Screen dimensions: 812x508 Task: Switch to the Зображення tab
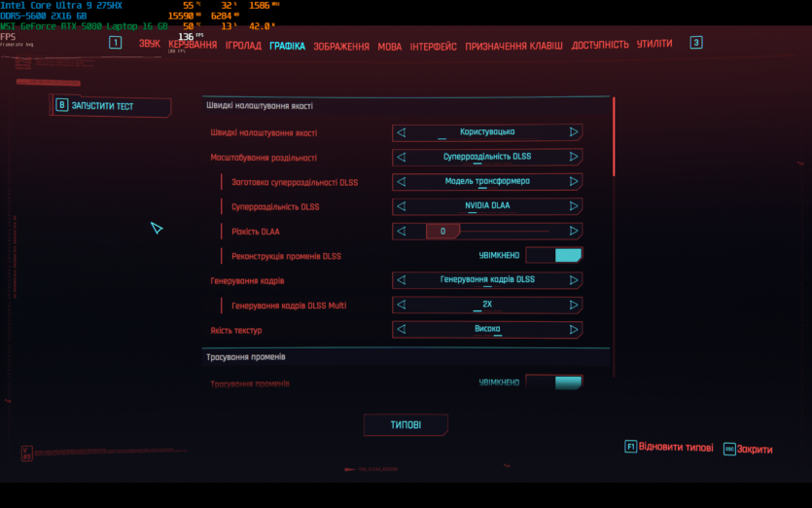(x=341, y=47)
